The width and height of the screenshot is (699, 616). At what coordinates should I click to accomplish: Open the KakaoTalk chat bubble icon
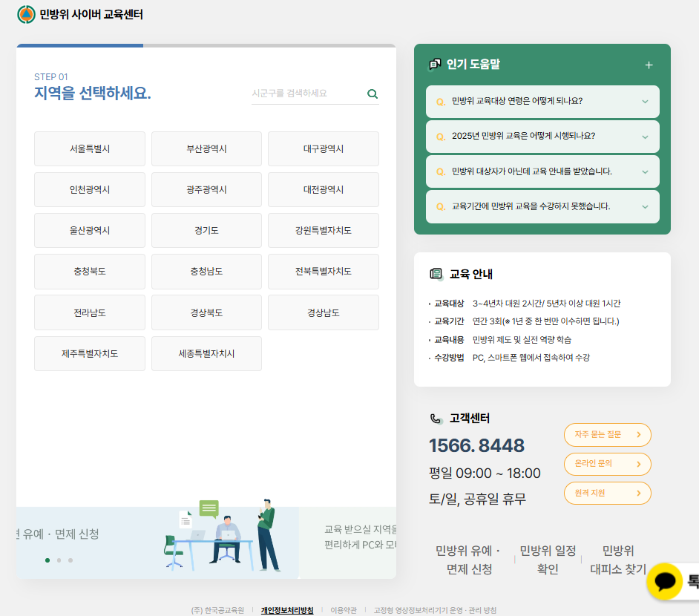pyautogui.click(x=664, y=580)
